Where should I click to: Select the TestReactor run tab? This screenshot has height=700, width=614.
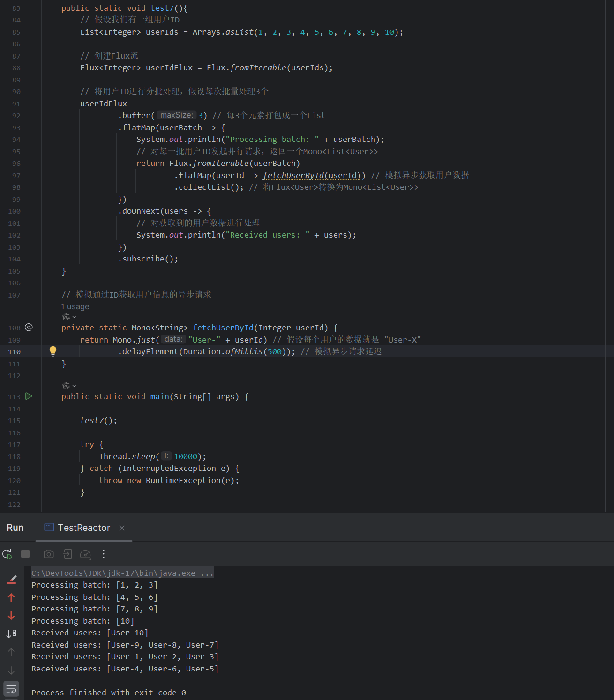(84, 528)
